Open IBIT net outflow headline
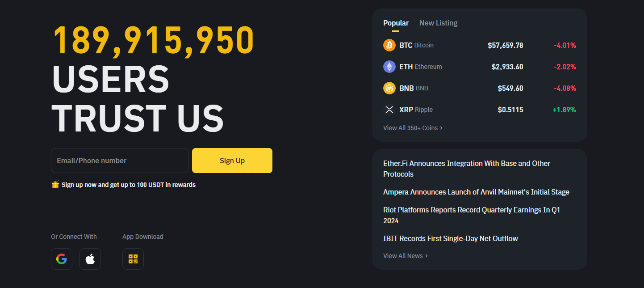 click(450, 238)
